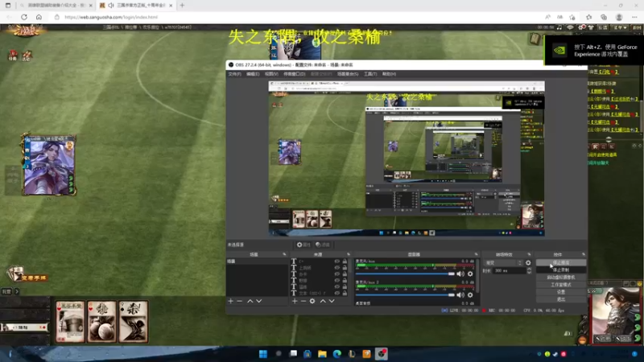Toggle visibility eye of the second source row

[337, 268]
